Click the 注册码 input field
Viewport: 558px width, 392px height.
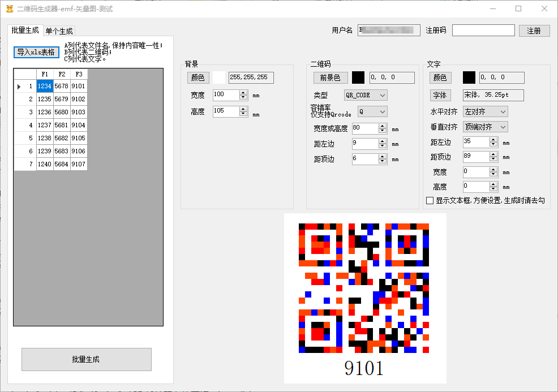coord(483,30)
